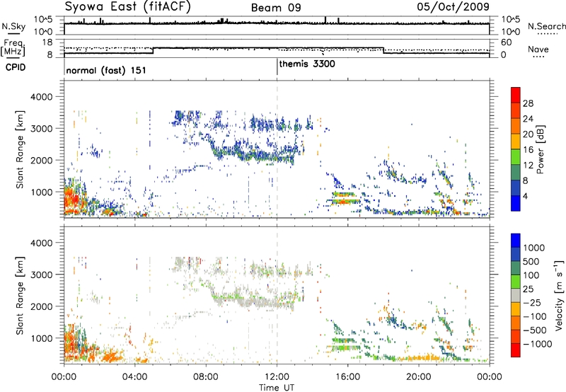This screenshot has height=392, width=566.
Task: Click the '16' label on the power colorbar
Action: 528,150
